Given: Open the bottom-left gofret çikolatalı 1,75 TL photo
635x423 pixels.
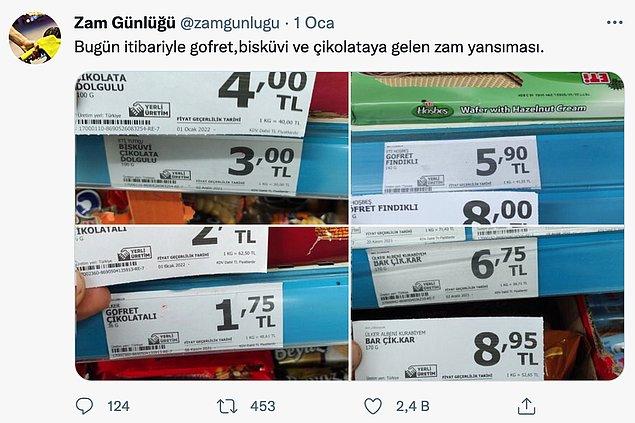Looking at the screenshot, I should (211, 303).
